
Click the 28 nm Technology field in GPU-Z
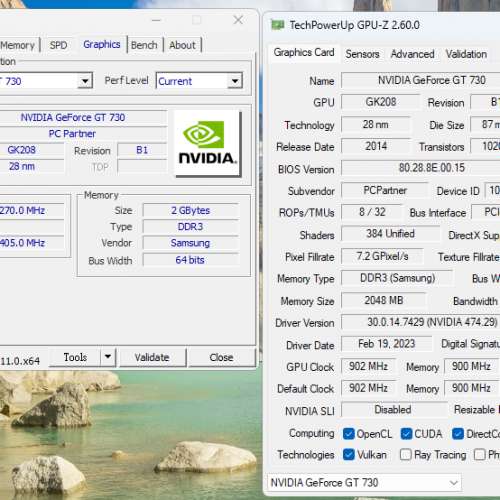[x=376, y=124]
